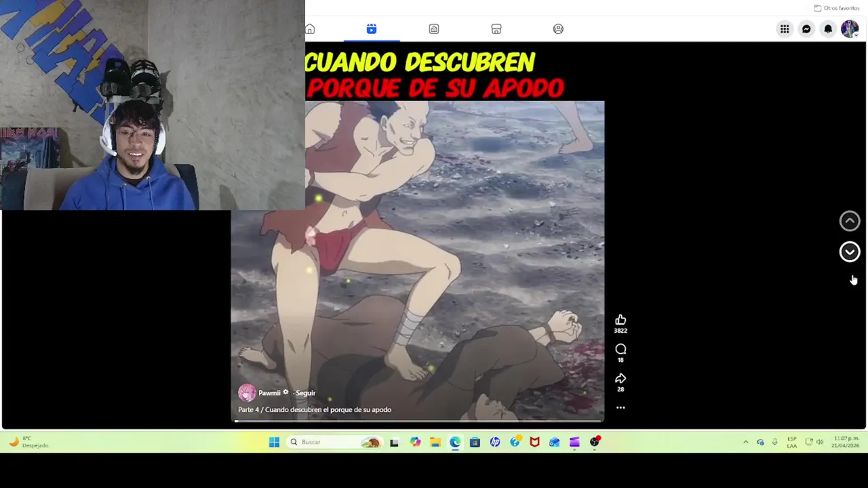This screenshot has height=488, width=868.
Task: Open the notifications bell
Action: point(828,29)
